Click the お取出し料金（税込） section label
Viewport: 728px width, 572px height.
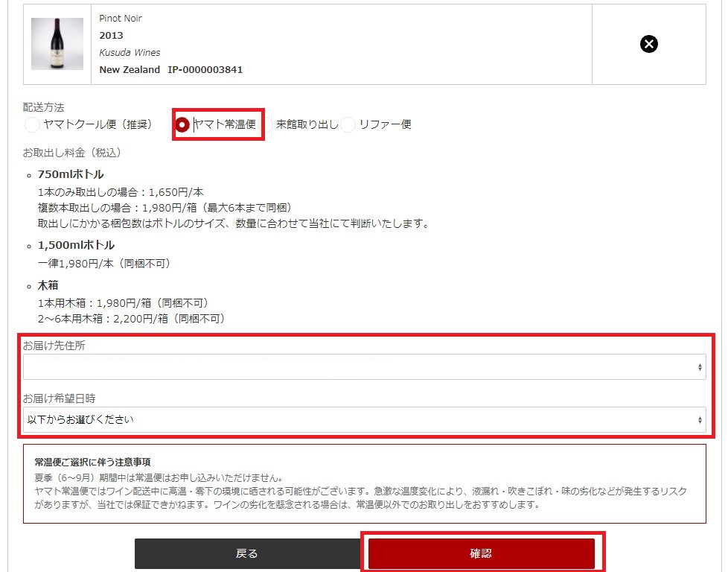[x=71, y=153]
